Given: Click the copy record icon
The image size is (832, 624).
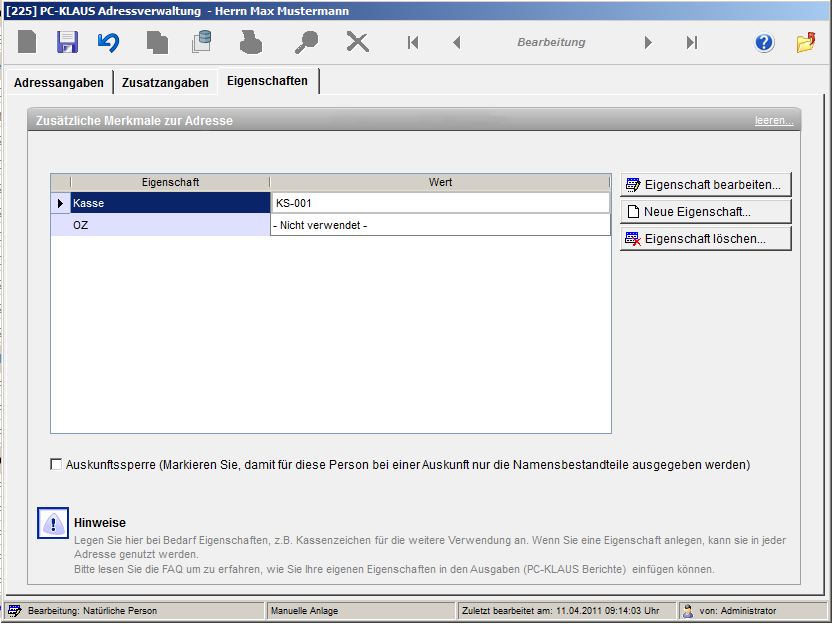Looking at the screenshot, I should tap(157, 42).
